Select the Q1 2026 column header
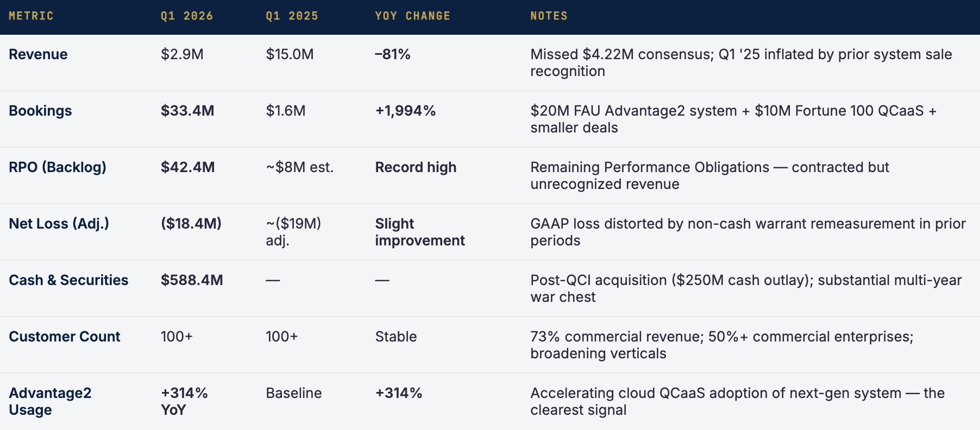This screenshot has height=430, width=980. click(x=186, y=16)
